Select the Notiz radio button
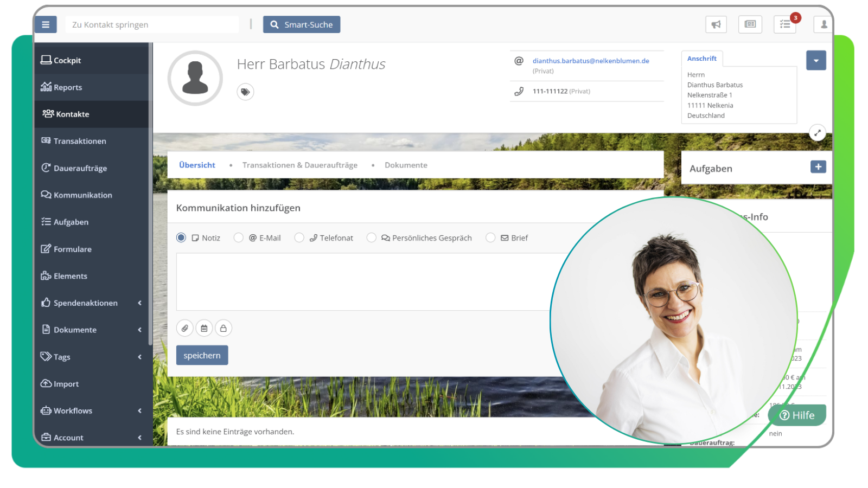 (181, 237)
